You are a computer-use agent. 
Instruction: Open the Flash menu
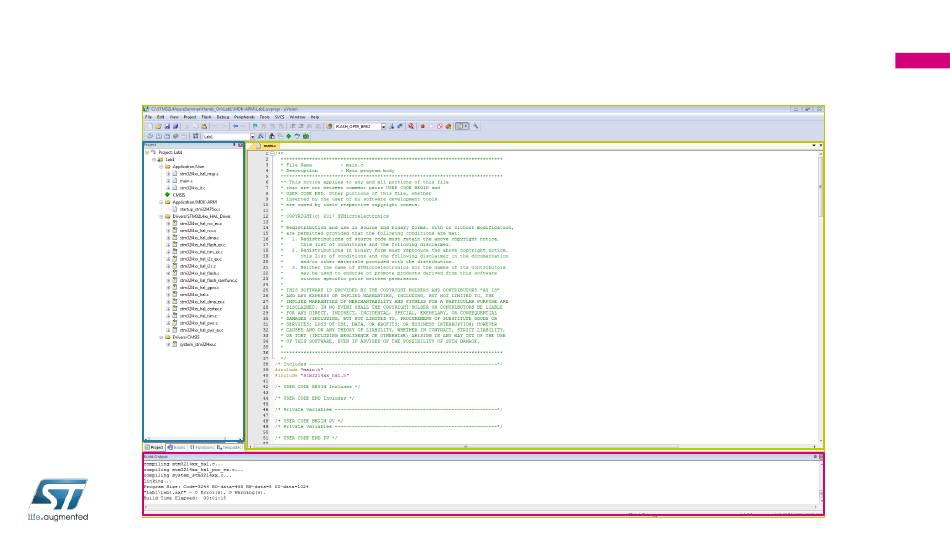206,117
